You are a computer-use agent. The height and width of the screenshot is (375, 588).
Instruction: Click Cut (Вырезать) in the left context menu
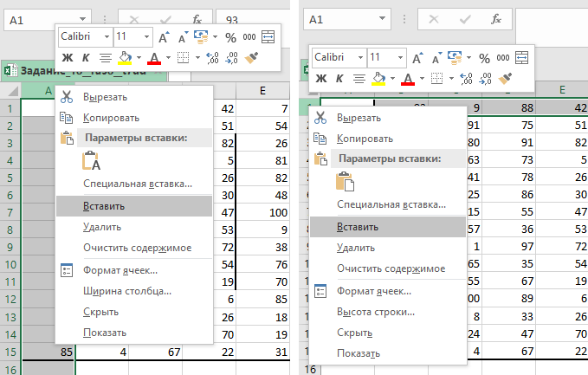pos(105,97)
